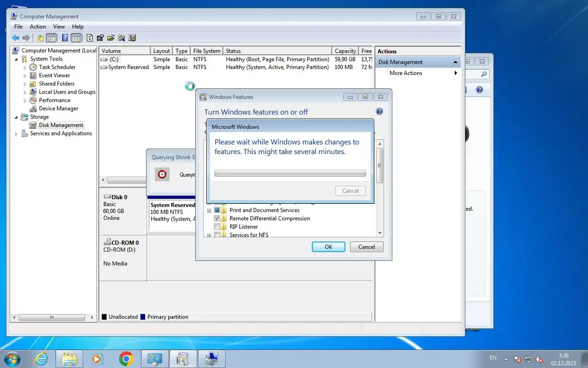Click the Capacity column header
The width and height of the screenshot is (588, 368).
pyautogui.click(x=345, y=51)
